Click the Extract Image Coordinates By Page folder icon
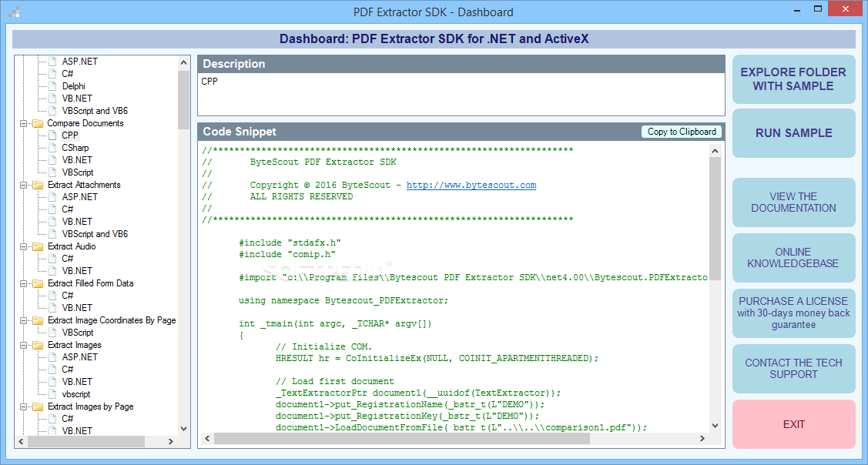This screenshot has height=465, width=868. tap(38, 320)
